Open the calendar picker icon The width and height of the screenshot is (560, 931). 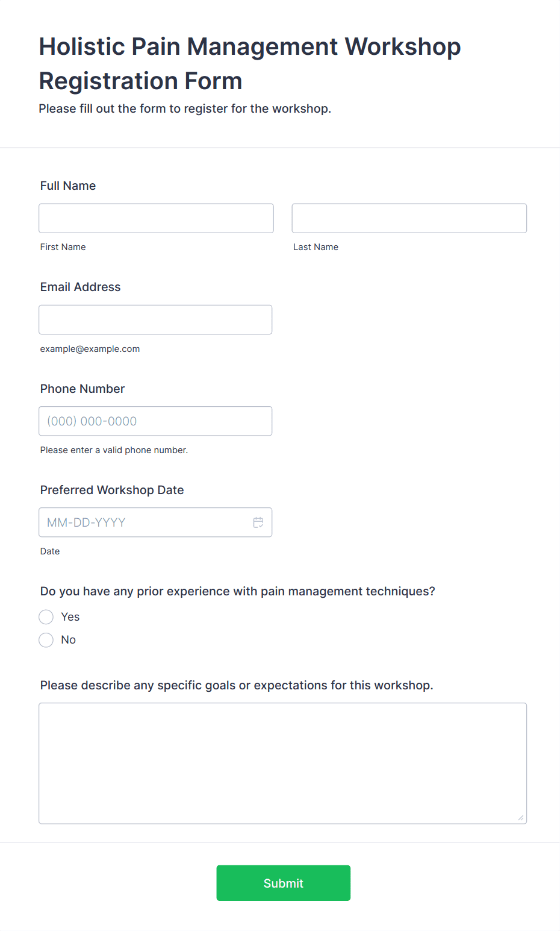tap(258, 522)
